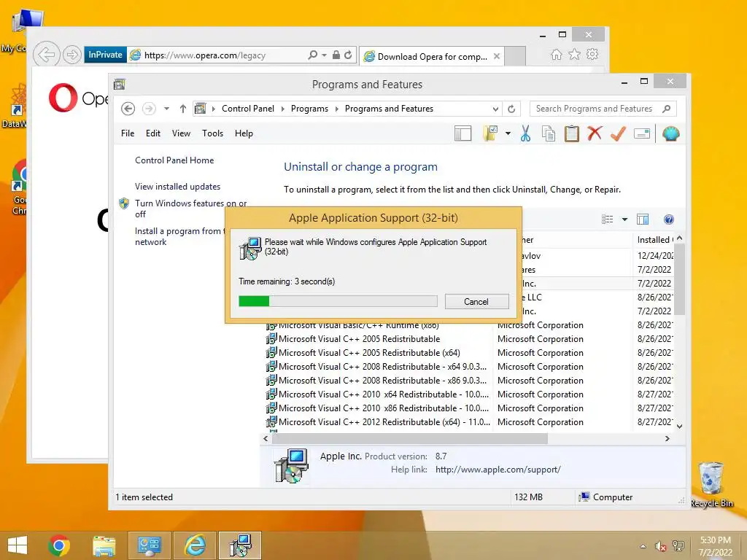Click the Up one level arrow
This screenshot has height=560, width=747.
point(182,109)
